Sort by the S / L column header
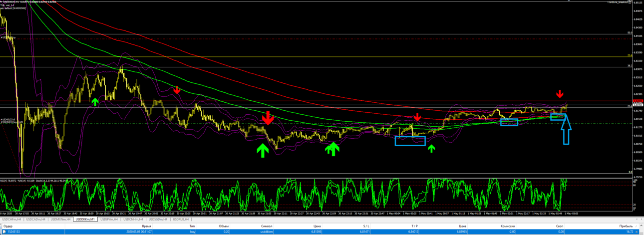644x235 pixels. point(366,226)
